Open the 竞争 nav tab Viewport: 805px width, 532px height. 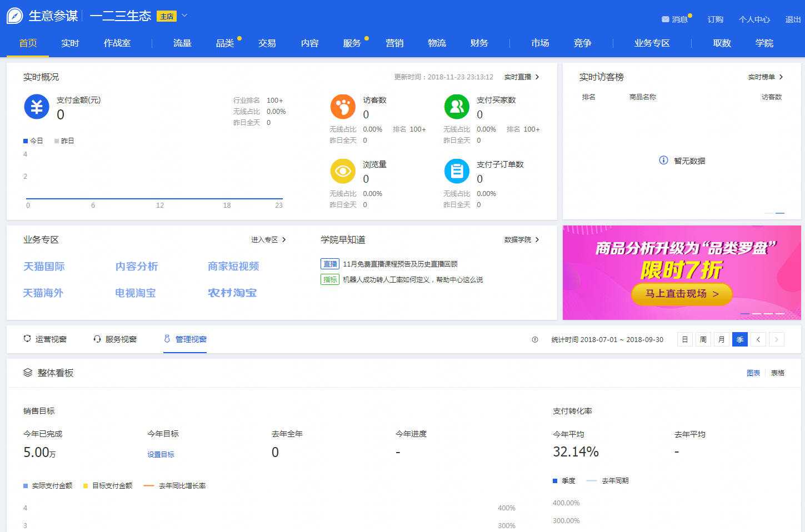pos(582,43)
